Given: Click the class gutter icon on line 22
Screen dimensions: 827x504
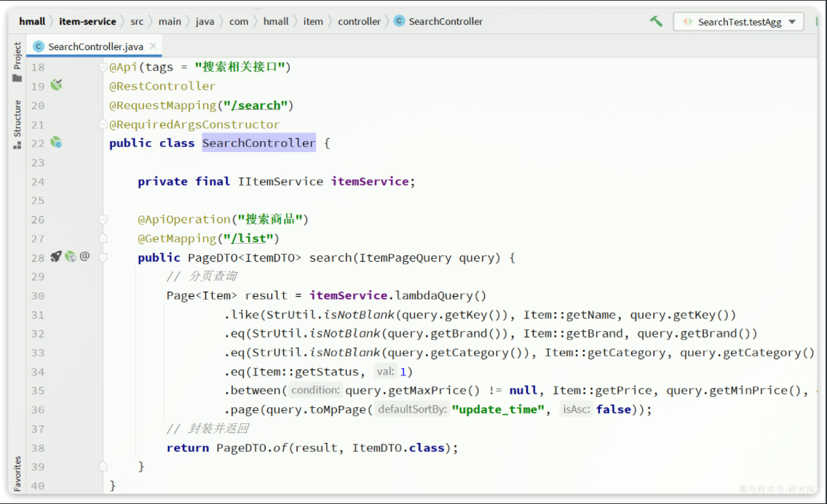Looking at the screenshot, I should click(x=56, y=143).
